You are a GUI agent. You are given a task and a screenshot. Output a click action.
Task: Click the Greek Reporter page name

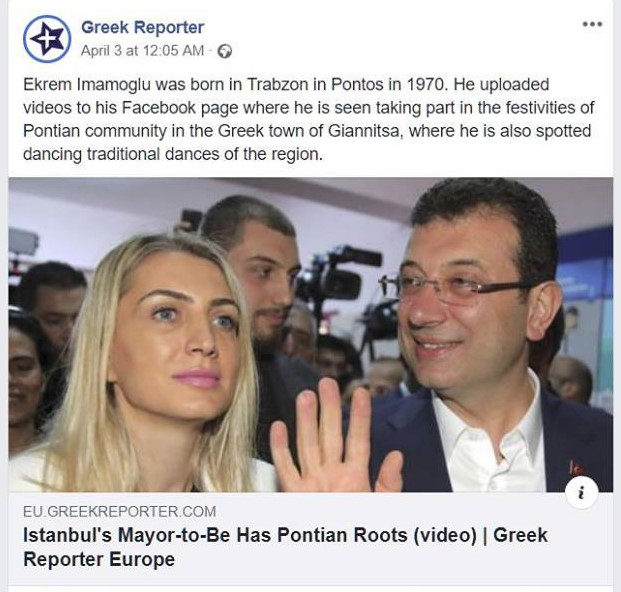[x=143, y=28]
